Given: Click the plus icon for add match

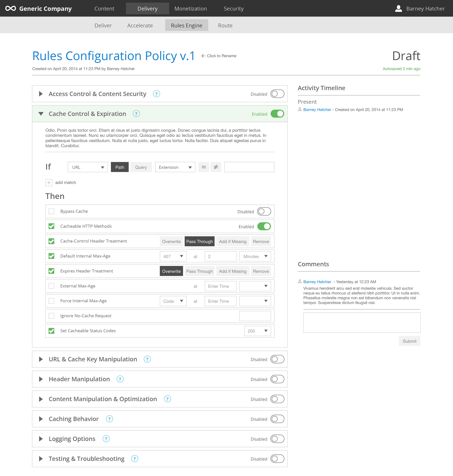Looking at the screenshot, I should pos(49,183).
